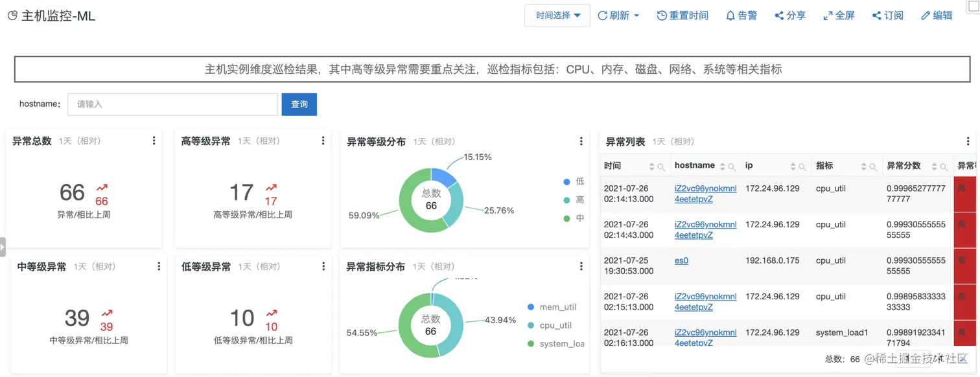This screenshot has height=377, width=980.
Task: Click the 主机监控-ML dashboard title
Action: point(58,16)
